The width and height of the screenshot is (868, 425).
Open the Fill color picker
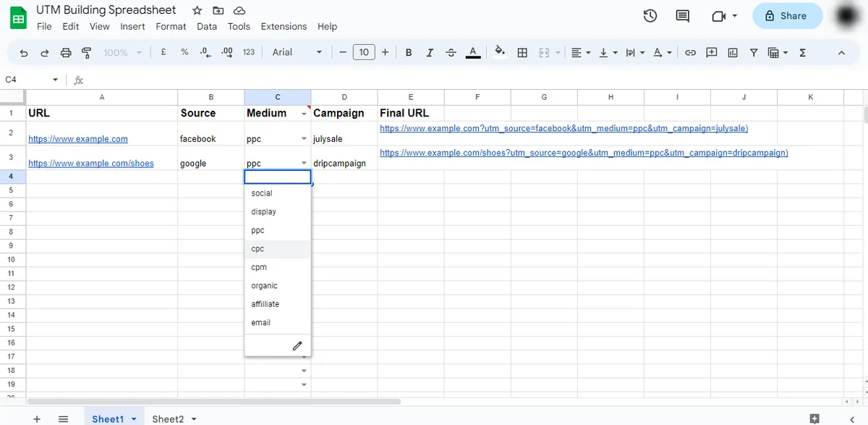[x=500, y=52]
